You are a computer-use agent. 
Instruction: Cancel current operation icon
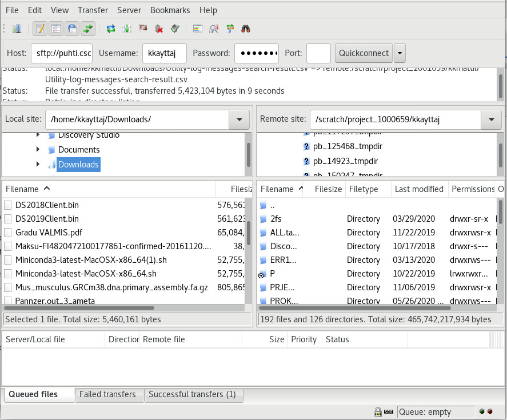pos(143,28)
